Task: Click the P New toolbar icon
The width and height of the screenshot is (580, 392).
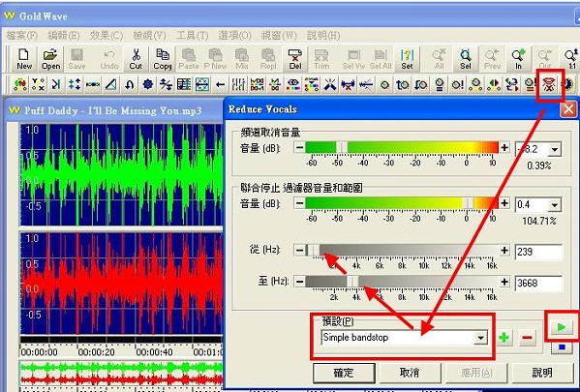Action: pos(215,59)
